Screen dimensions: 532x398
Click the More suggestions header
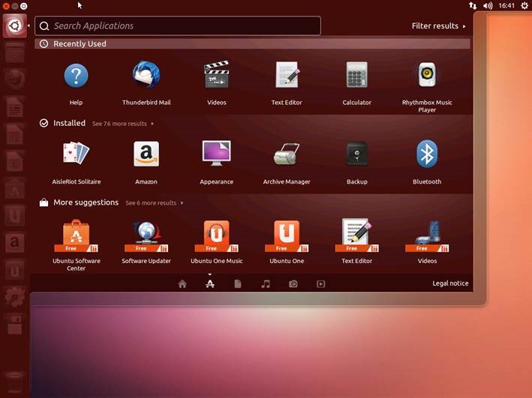pos(86,202)
